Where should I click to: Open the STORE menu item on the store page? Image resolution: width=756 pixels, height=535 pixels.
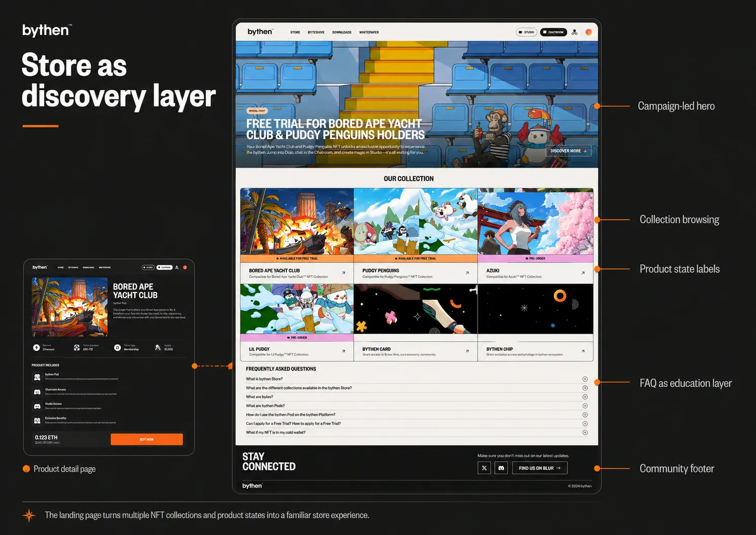[x=295, y=32]
